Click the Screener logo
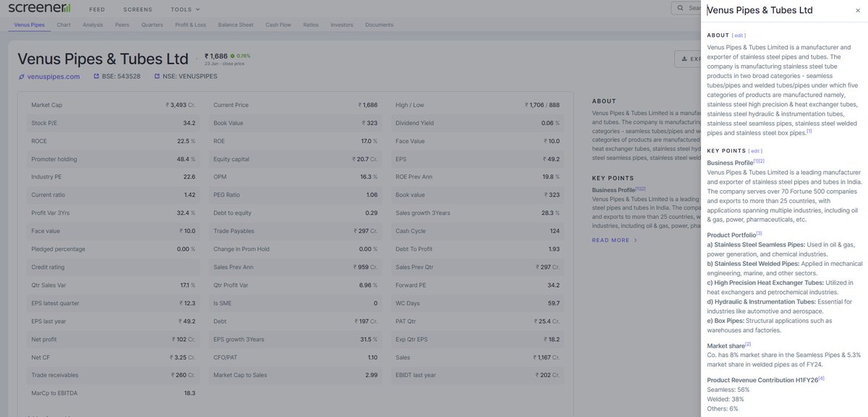This screenshot has width=868, height=417. coord(40,8)
